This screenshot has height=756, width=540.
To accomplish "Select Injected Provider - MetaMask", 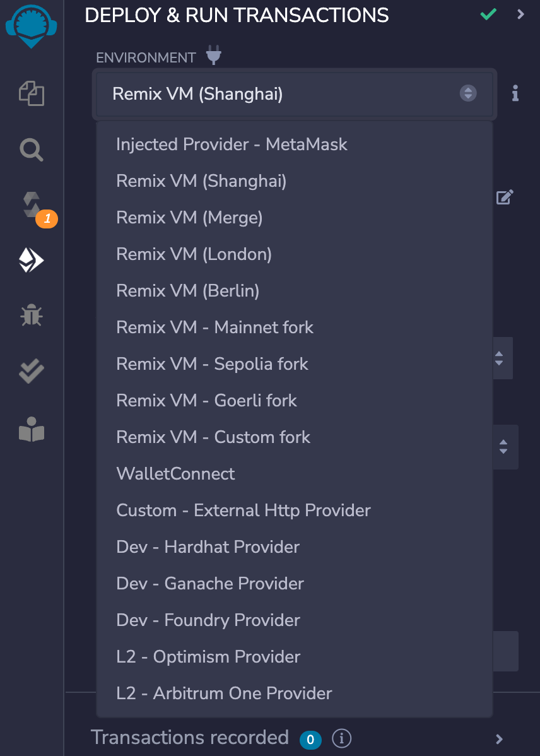I will click(x=295, y=144).
